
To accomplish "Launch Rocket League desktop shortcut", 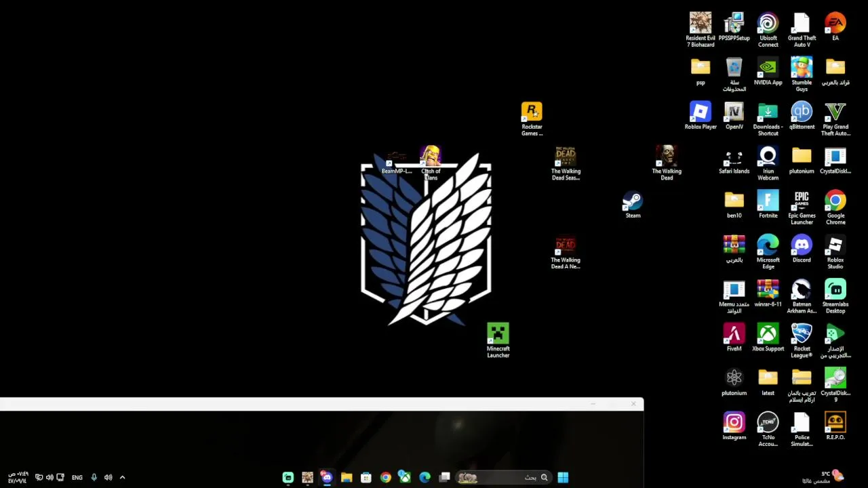I will tap(802, 340).
